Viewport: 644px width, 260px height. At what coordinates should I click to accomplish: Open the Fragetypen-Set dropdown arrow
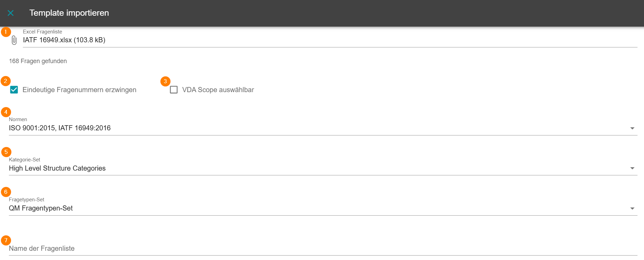pos(632,208)
